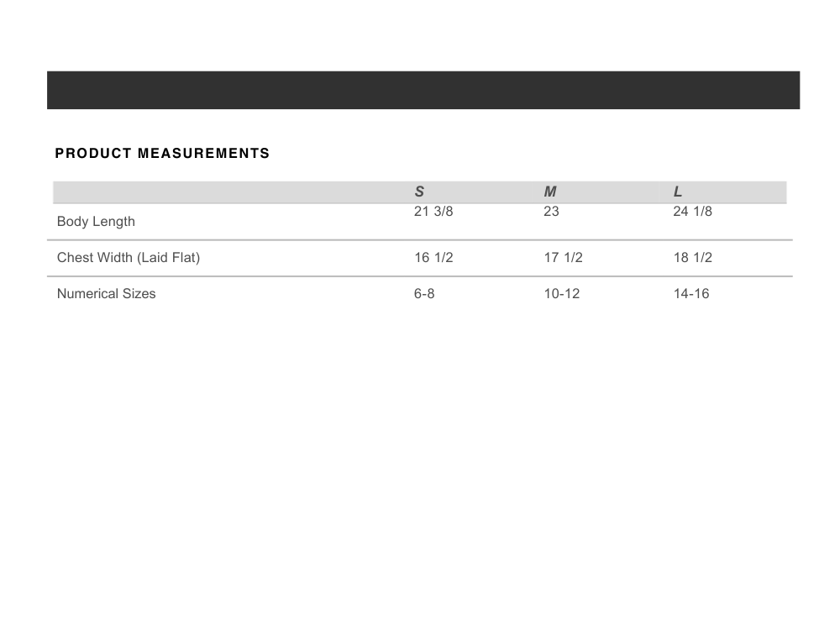840x630 pixels.
Task: Choose the 14-16 numerical size cell
Action: coord(690,294)
